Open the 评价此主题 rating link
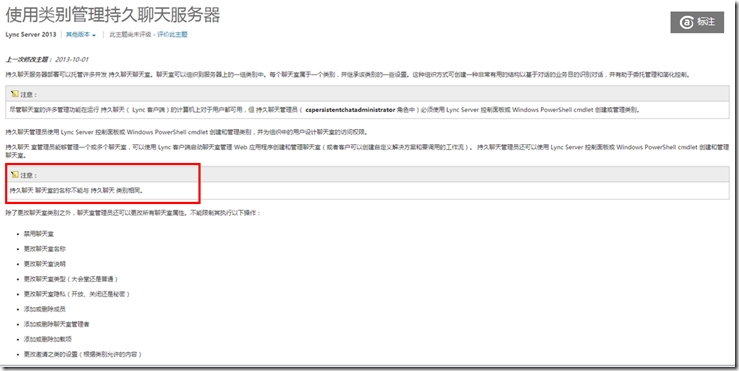Viewport: 739px width, 371px height. [x=172, y=34]
